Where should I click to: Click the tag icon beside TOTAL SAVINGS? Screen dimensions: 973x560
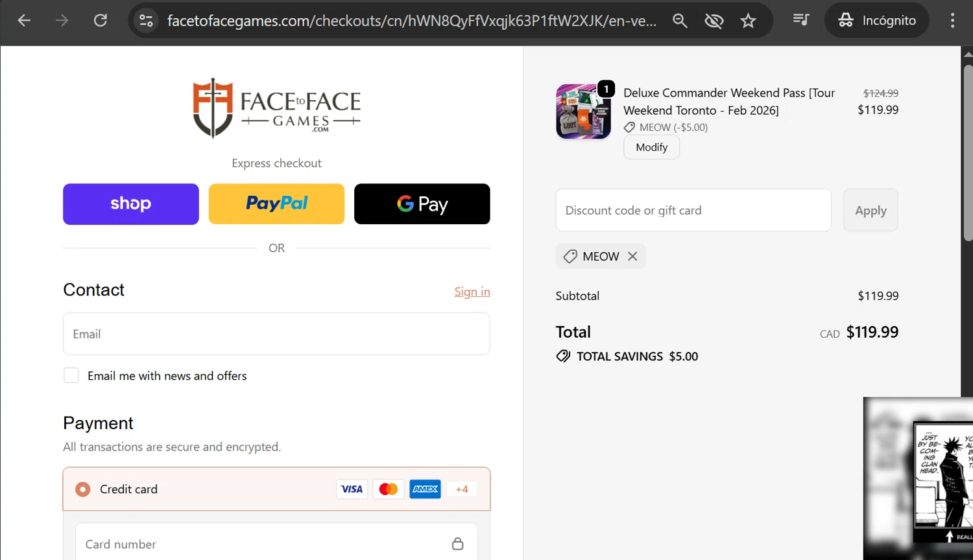[563, 356]
